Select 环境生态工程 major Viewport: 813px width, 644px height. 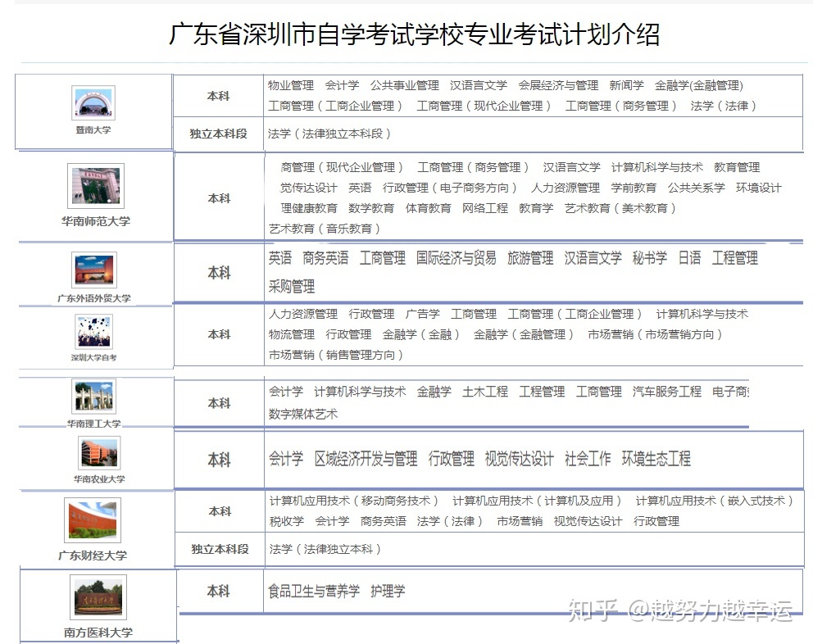click(656, 459)
